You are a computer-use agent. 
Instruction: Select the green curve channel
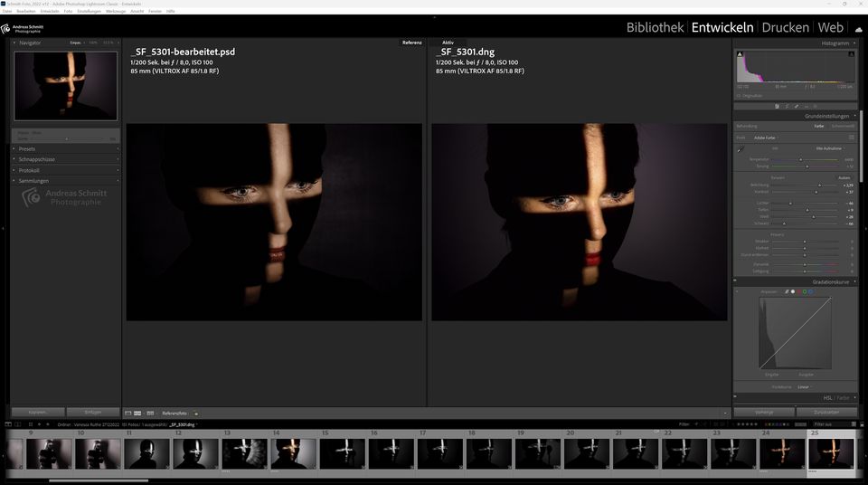[805, 291]
